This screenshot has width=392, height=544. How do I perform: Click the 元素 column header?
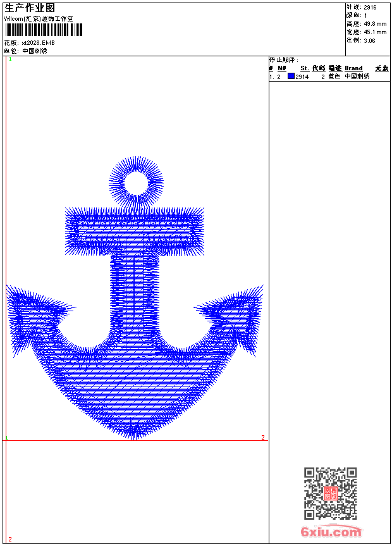pyautogui.click(x=382, y=68)
